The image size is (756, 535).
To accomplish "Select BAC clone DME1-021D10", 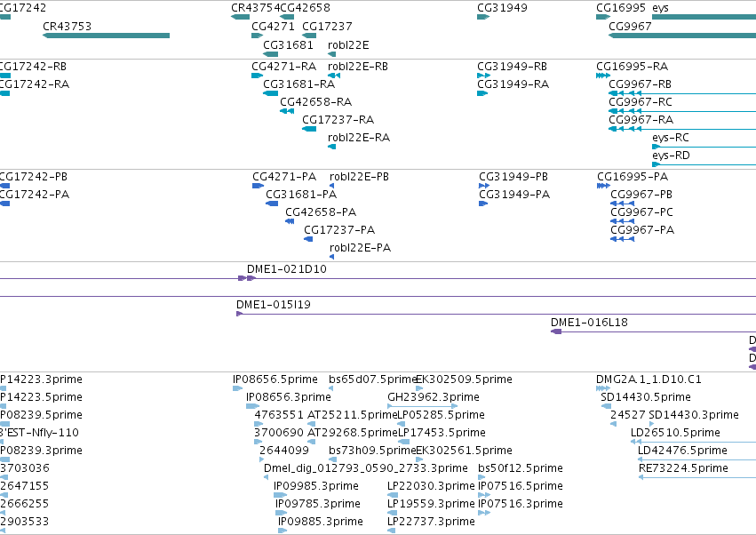I will coord(287,269).
